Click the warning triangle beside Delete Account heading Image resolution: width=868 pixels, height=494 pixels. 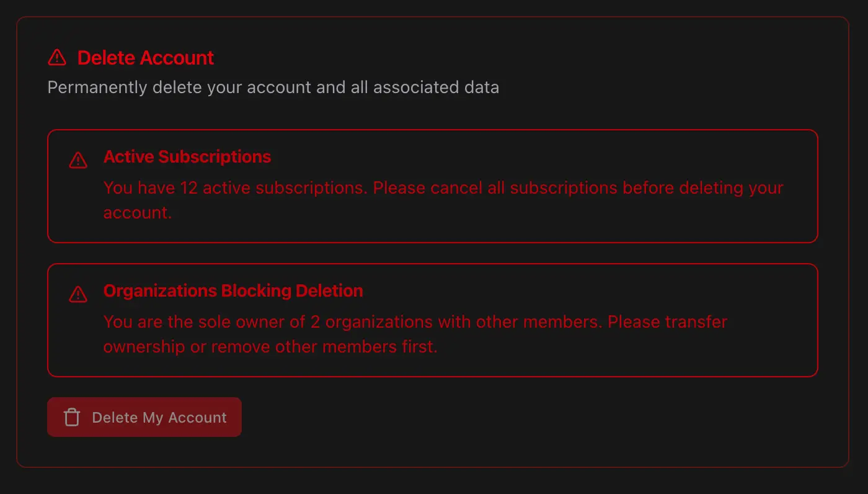[57, 58]
